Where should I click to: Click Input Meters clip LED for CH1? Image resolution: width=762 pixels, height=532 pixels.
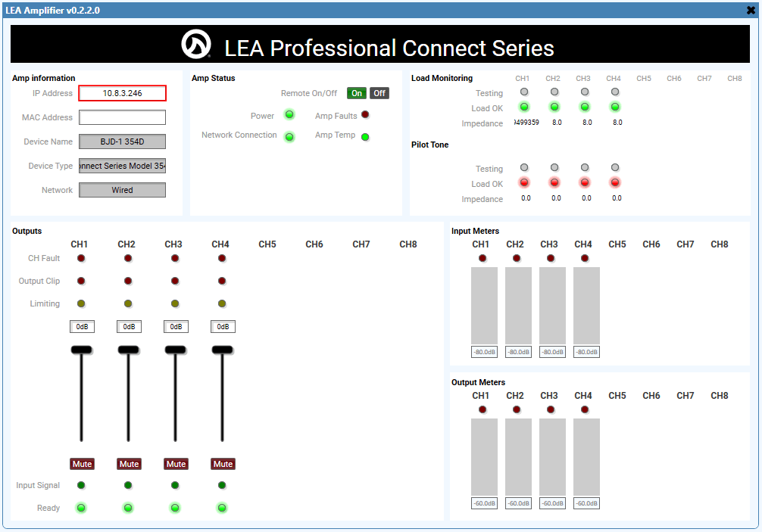482,258
